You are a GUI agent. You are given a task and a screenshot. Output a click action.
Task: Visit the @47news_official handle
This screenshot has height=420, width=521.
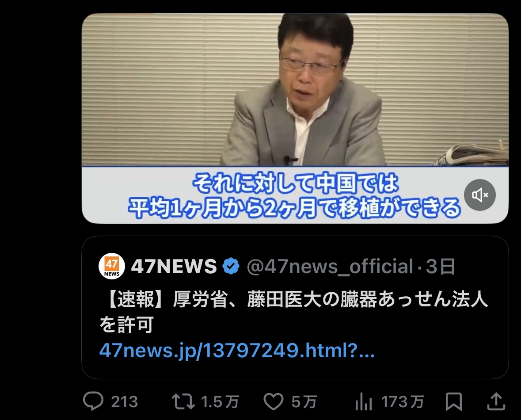(x=330, y=266)
